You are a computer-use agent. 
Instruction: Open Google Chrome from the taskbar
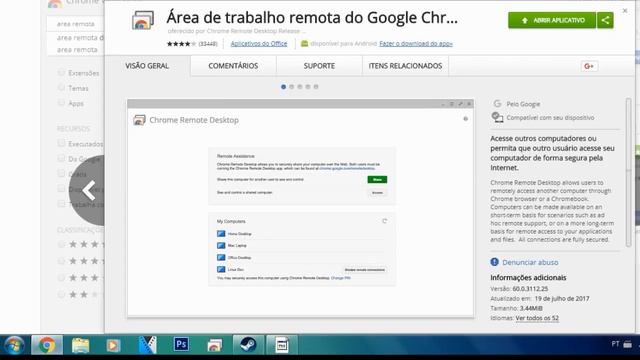(x=47, y=345)
